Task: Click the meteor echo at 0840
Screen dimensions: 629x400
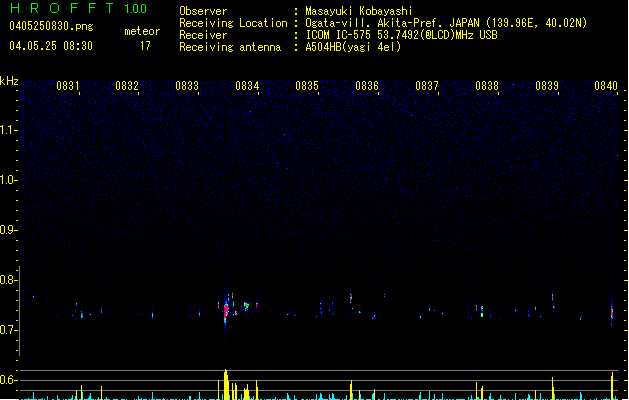Action: pos(612,311)
